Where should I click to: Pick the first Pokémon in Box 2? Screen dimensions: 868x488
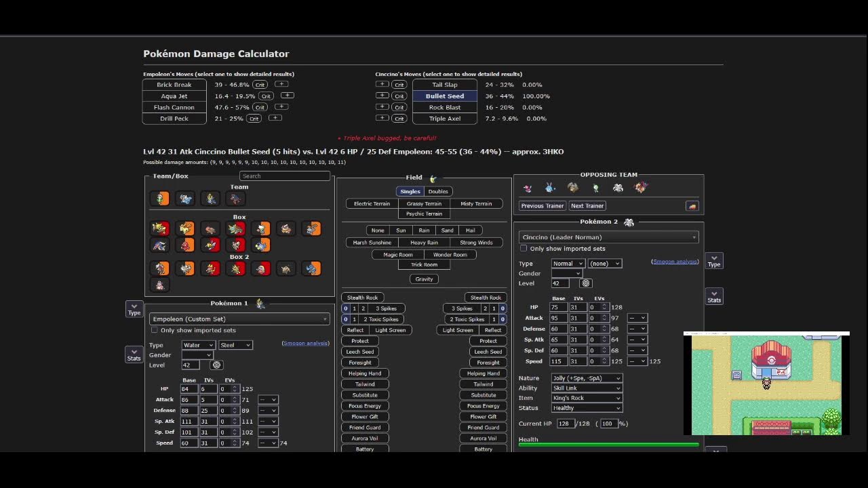(161, 269)
